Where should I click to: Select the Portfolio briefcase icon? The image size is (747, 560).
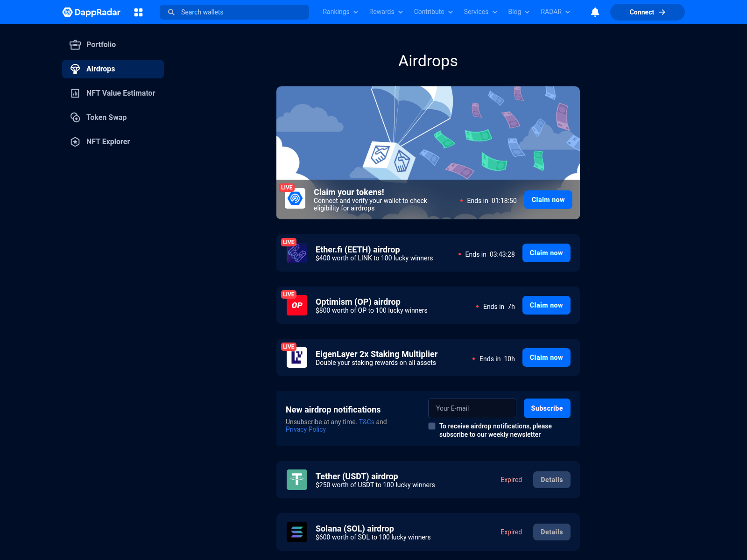coord(75,44)
